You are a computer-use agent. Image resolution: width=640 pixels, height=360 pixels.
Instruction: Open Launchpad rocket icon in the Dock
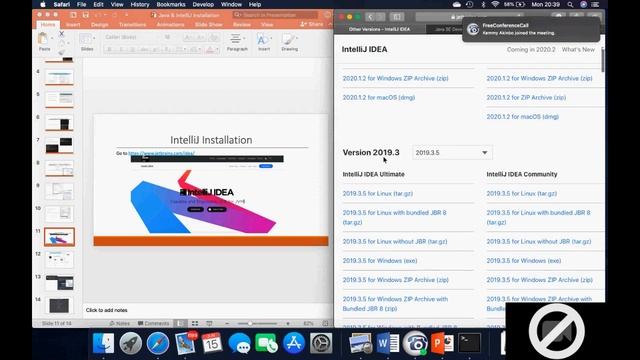(x=131, y=343)
